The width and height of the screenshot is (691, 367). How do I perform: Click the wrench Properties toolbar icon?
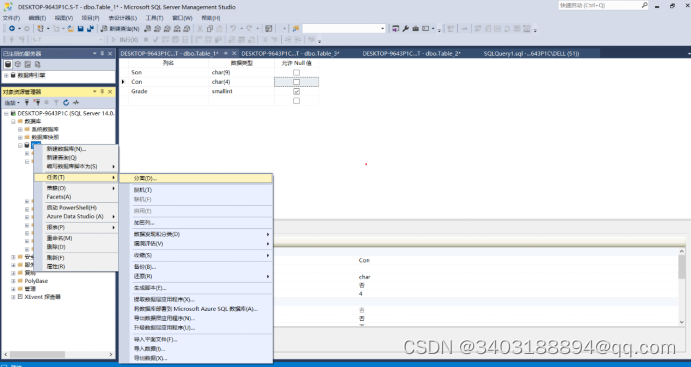click(x=405, y=29)
